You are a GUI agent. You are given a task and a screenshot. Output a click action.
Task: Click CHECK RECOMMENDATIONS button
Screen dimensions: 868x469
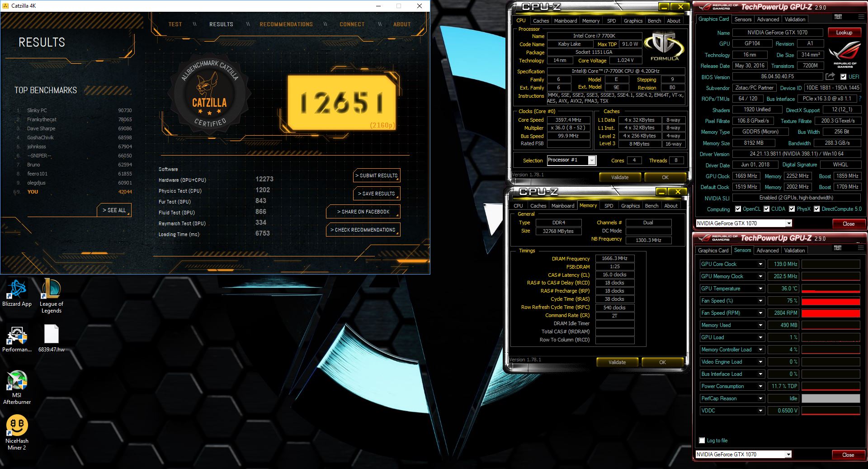click(x=363, y=230)
